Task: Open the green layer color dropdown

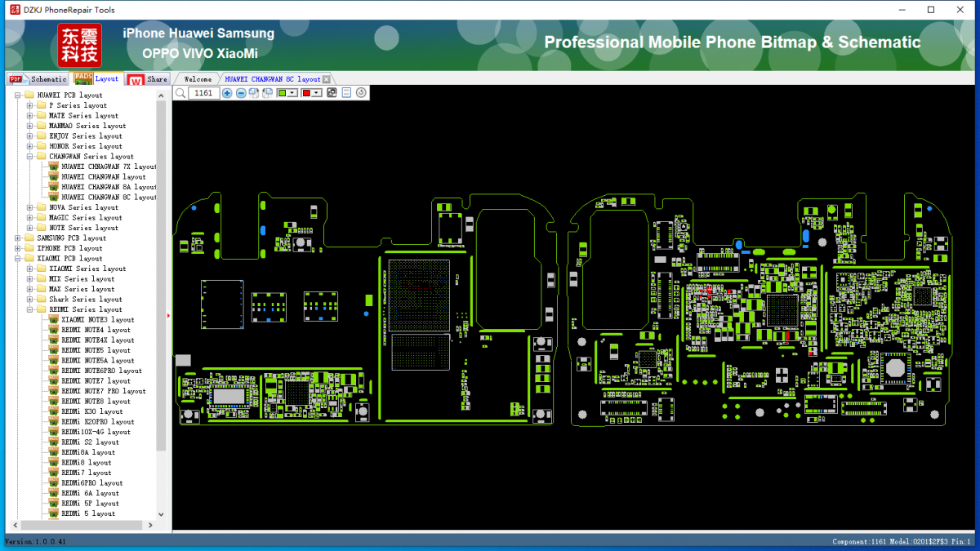Action: coord(292,93)
